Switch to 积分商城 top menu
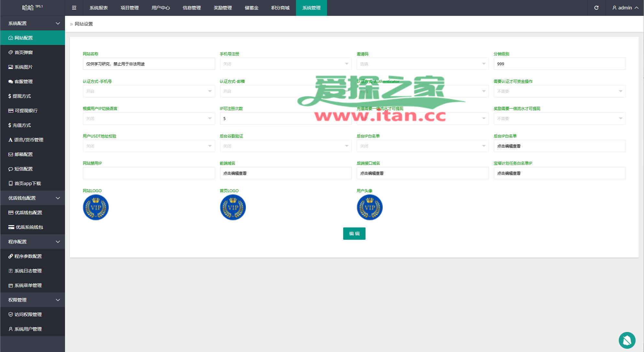 coord(280,8)
